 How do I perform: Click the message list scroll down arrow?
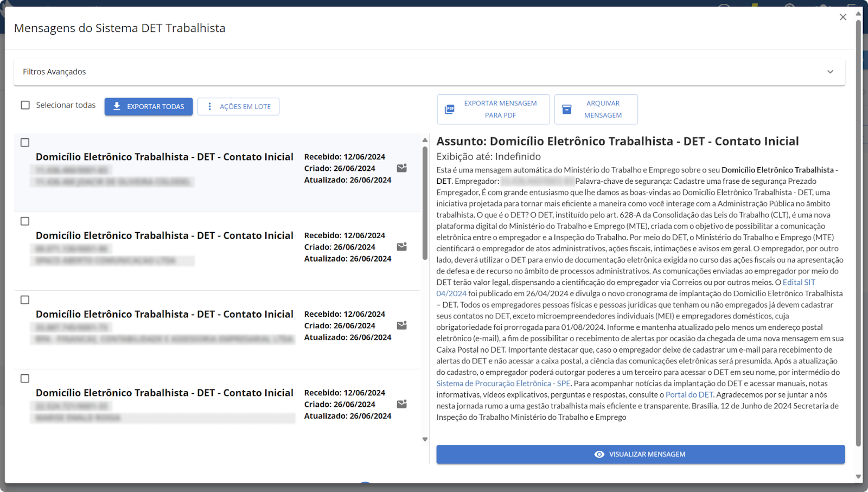click(x=425, y=439)
